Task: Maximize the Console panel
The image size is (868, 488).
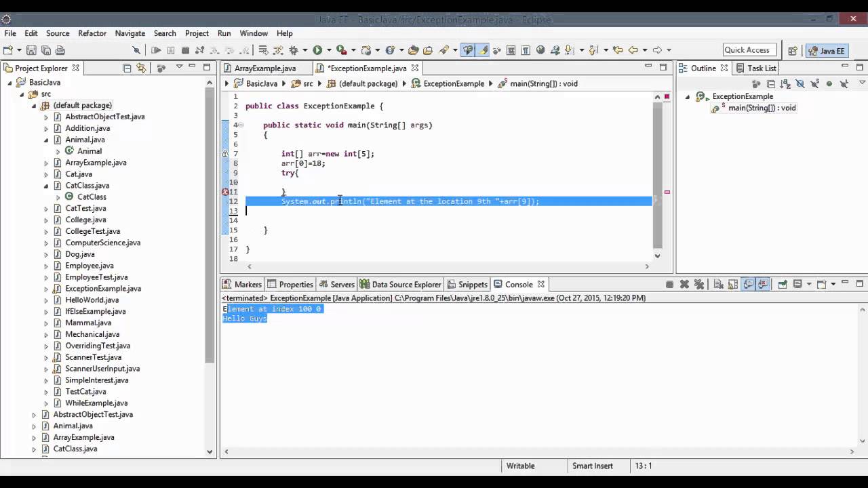Action: tap(860, 283)
